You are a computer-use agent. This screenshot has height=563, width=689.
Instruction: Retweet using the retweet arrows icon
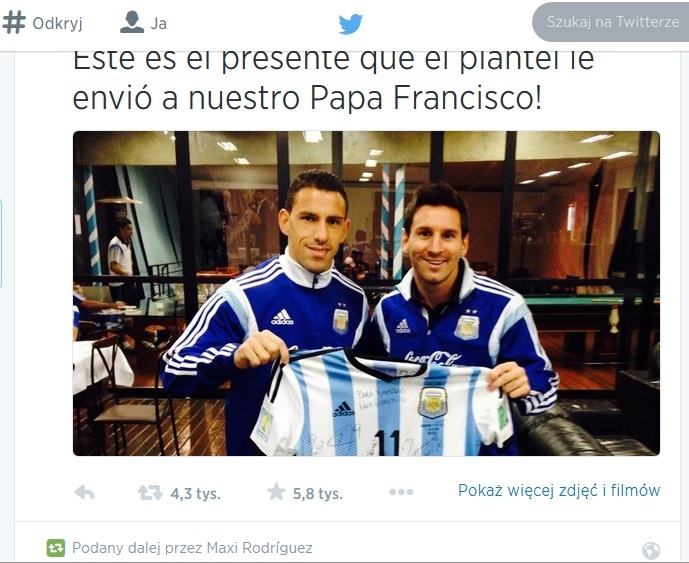(x=150, y=493)
